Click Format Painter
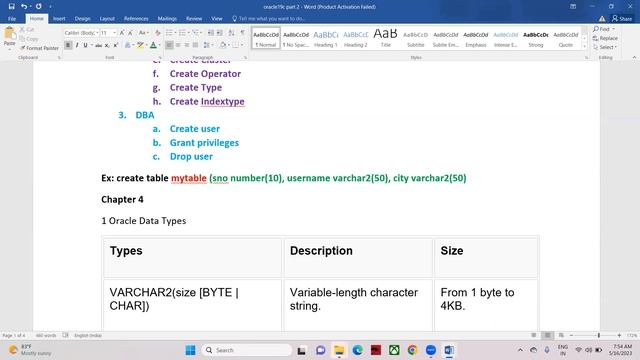This screenshot has width=640, height=360. pos(39,48)
